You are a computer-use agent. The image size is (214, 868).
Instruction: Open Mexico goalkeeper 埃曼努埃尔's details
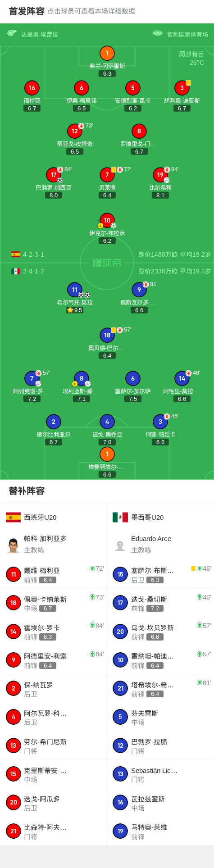[107, 454]
